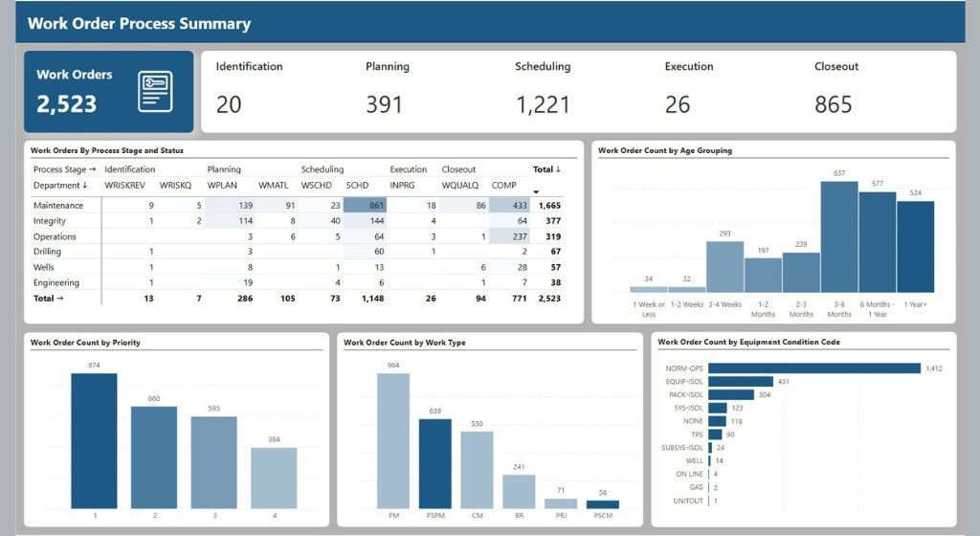Select the Priority 1 bar
This screenshot has width=980, height=536.
pos(94,441)
